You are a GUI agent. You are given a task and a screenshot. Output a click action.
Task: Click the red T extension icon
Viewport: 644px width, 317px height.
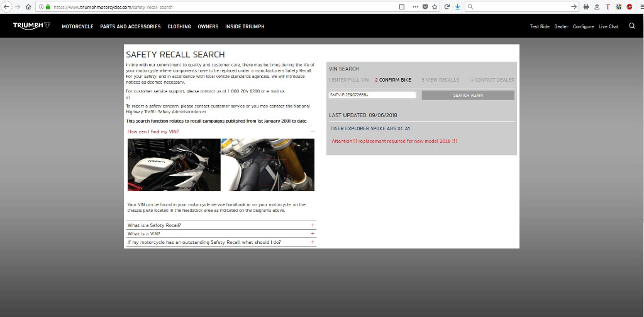[x=608, y=6]
